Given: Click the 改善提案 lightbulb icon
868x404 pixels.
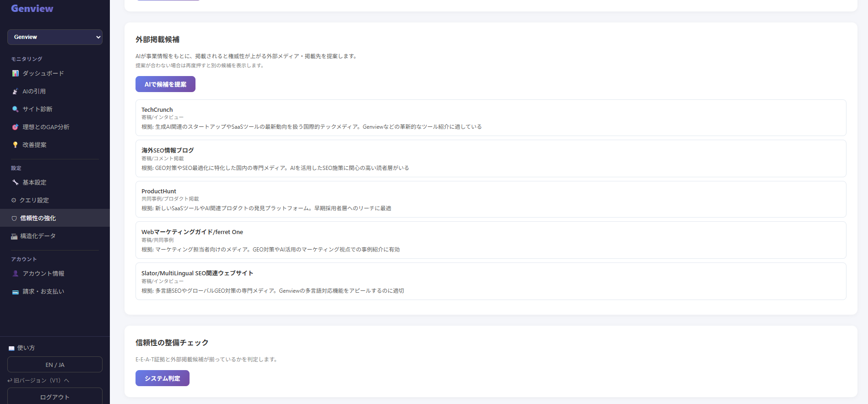Looking at the screenshot, I should tap(16, 145).
